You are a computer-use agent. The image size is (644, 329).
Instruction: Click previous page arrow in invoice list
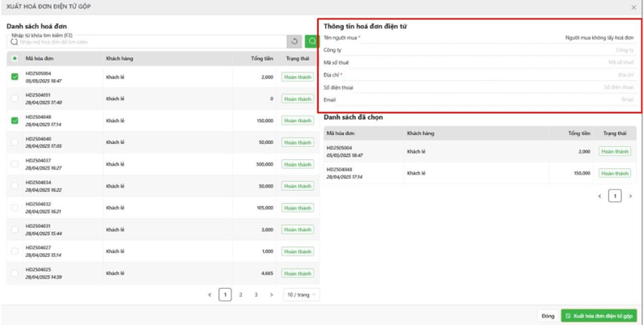click(210, 294)
